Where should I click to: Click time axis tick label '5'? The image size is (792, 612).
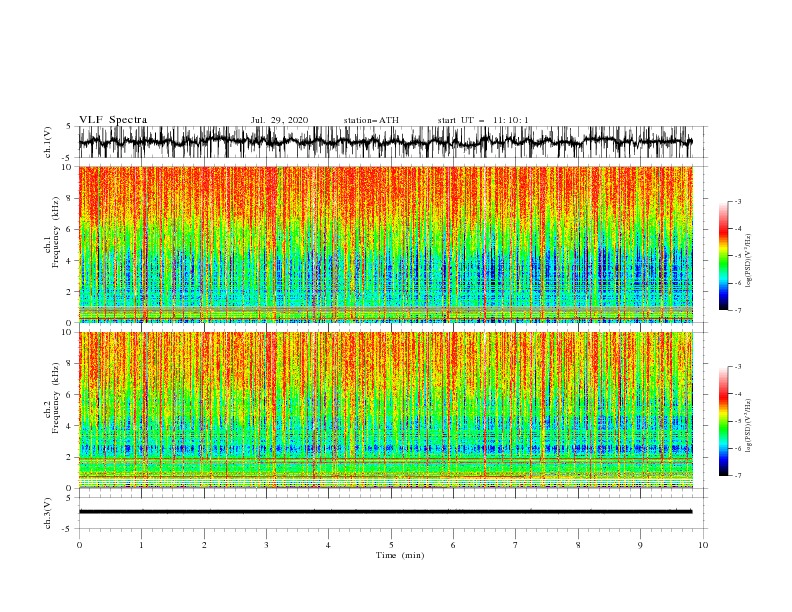pyautogui.click(x=391, y=545)
